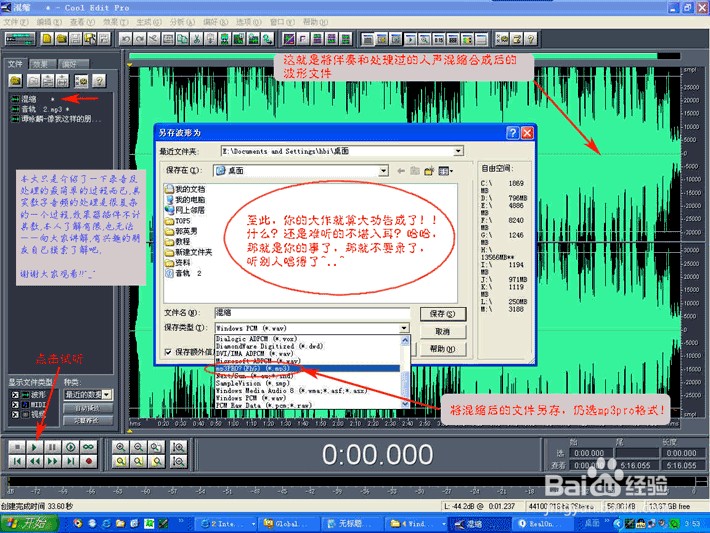Click the New file toolbar icon
710x533 pixels.
point(47,39)
